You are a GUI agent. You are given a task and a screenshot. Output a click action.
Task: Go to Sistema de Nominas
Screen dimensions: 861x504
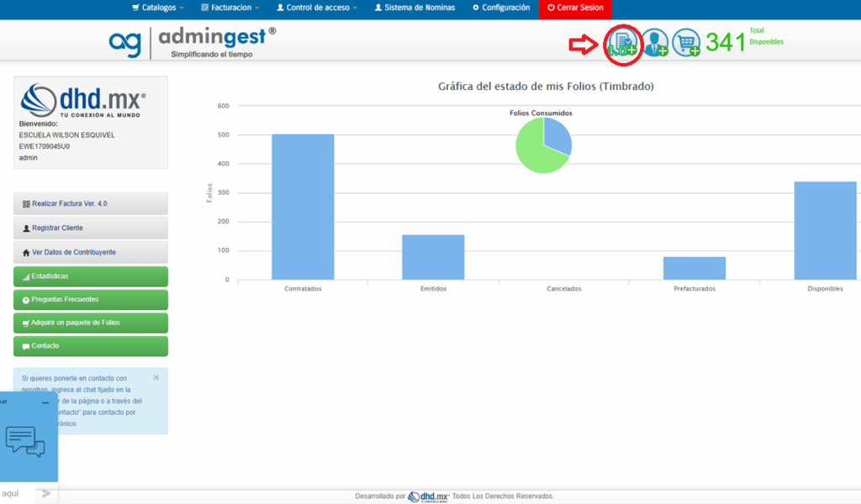415,8
